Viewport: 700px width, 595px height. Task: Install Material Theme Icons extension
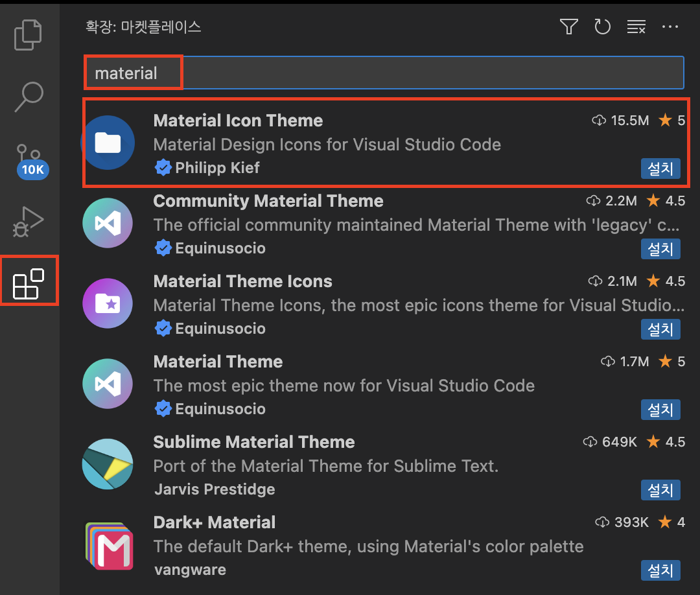(660, 329)
